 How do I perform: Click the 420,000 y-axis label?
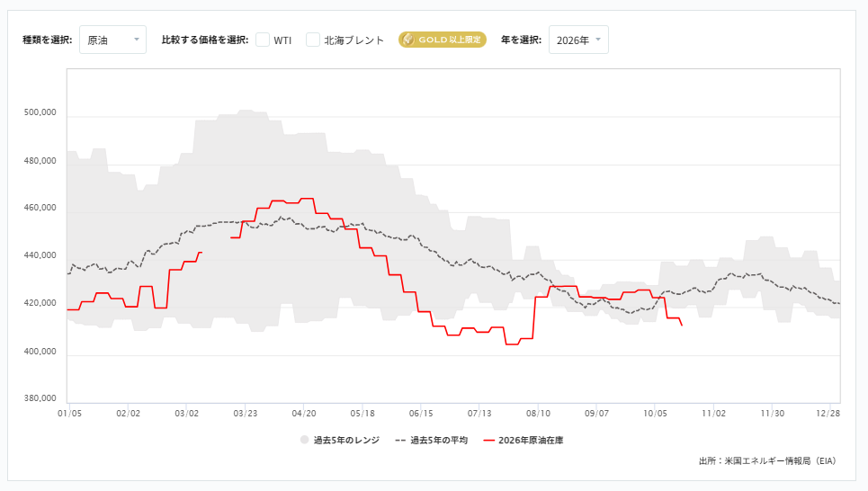pyautogui.click(x=40, y=303)
